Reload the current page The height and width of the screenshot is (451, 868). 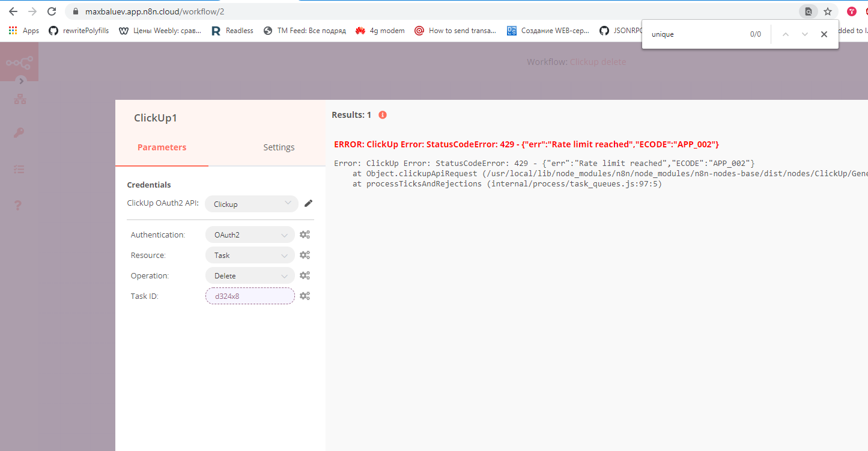tap(52, 11)
